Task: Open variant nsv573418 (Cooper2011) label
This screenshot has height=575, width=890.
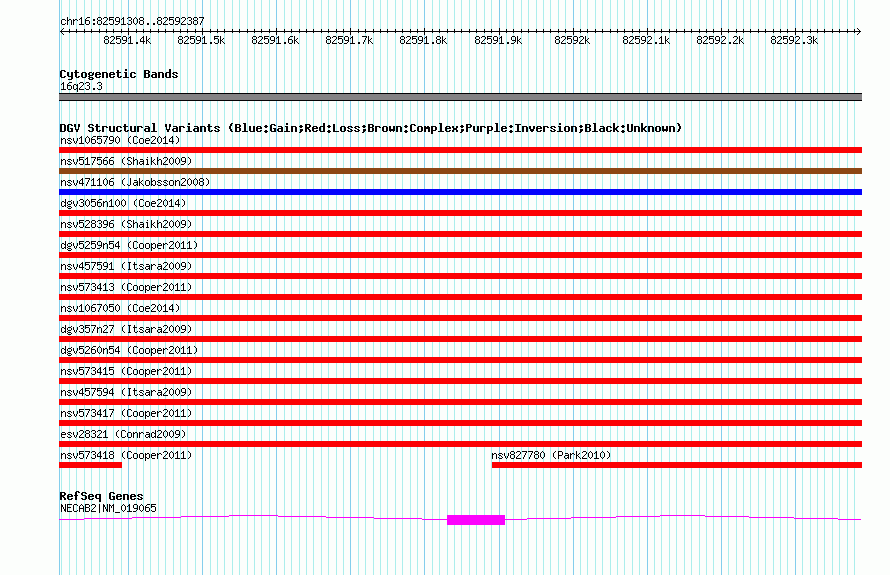Action: pos(126,455)
